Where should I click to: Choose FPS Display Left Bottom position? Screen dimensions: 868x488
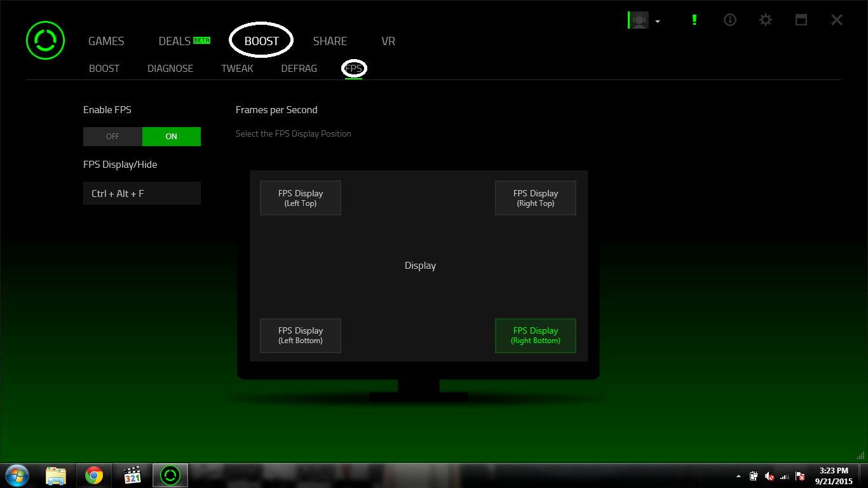point(300,335)
